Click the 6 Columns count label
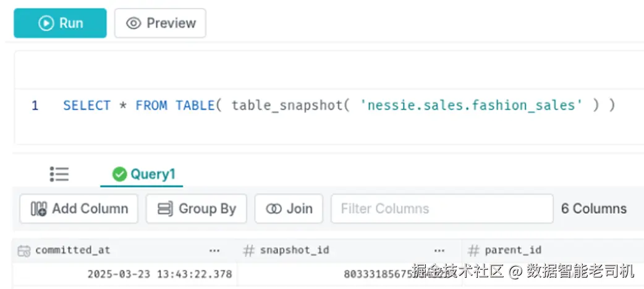Screen dimensions: 644x289 [593, 209]
